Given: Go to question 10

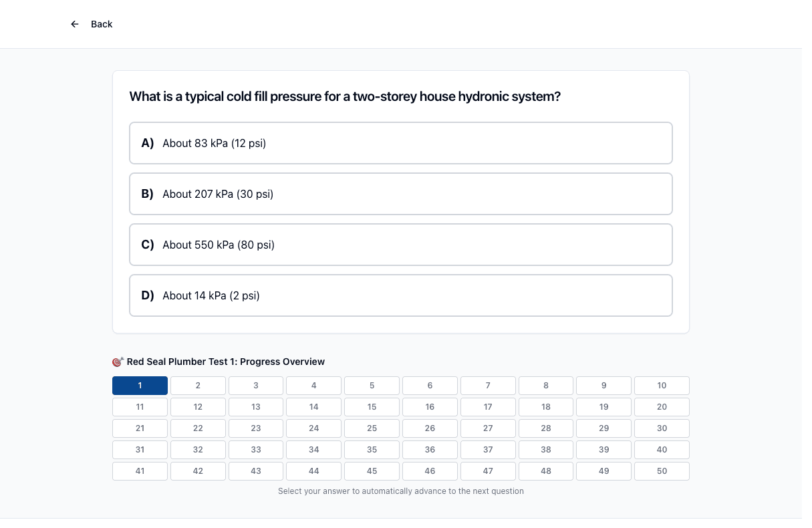Looking at the screenshot, I should [662, 386].
